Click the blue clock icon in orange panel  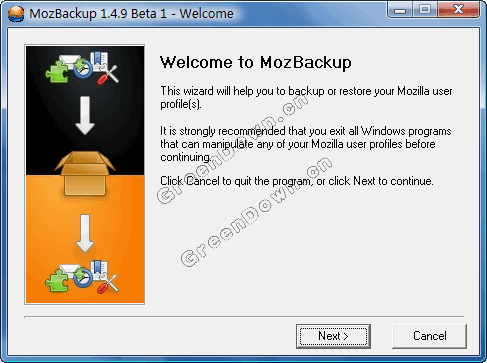coord(82,278)
